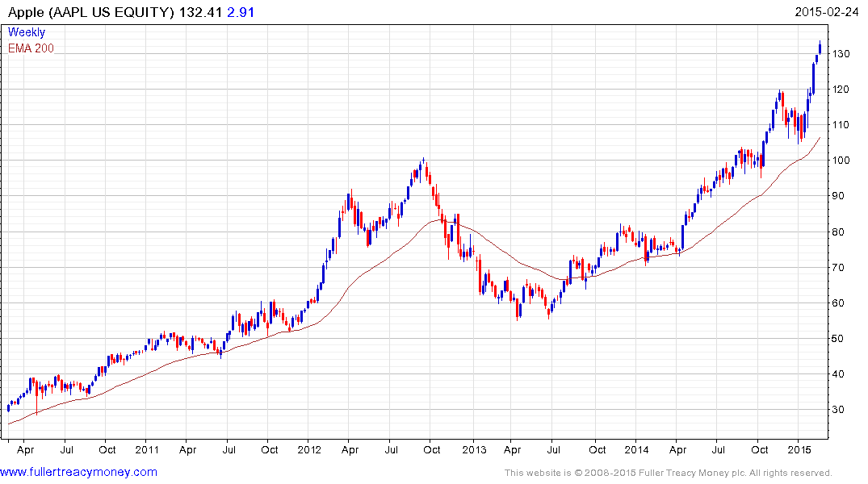Click the Apr label just after 2014

677,449
